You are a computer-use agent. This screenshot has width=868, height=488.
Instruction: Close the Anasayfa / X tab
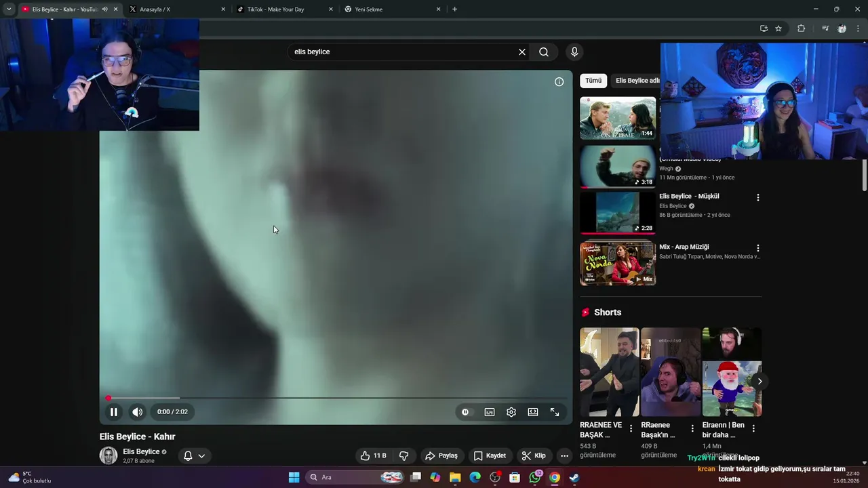pyautogui.click(x=223, y=9)
